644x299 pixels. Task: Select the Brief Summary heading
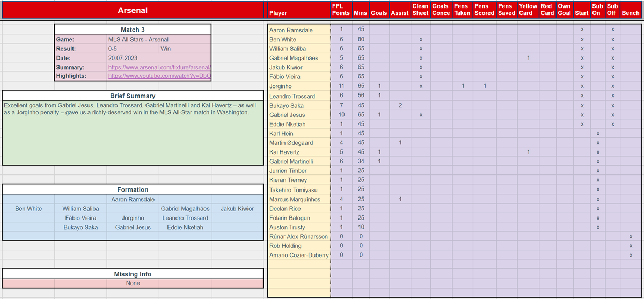click(x=133, y=96)
